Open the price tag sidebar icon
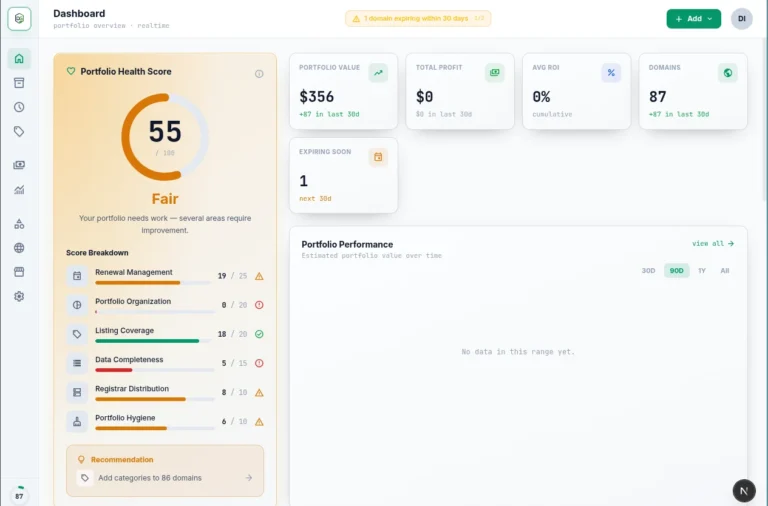 19,131
